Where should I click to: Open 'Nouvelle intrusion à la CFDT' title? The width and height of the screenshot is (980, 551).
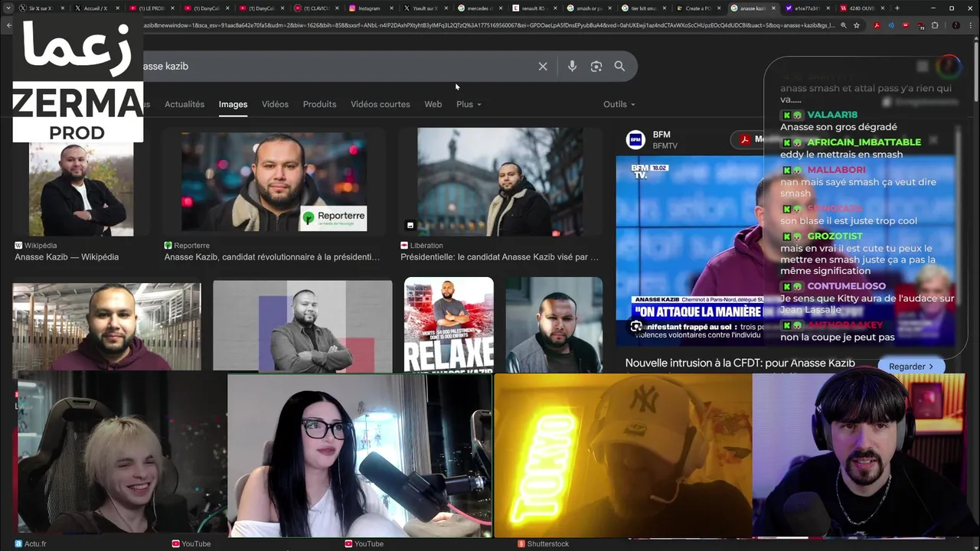740,363
